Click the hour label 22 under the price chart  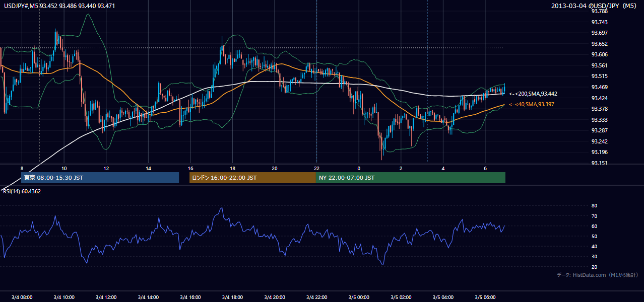coord(316,168)
